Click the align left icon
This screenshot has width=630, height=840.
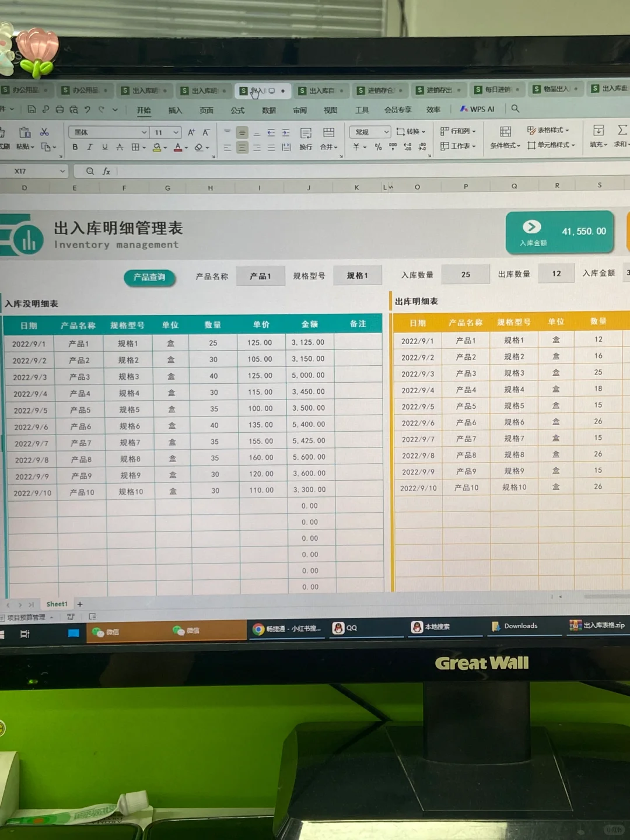click(x=228, y=148)
